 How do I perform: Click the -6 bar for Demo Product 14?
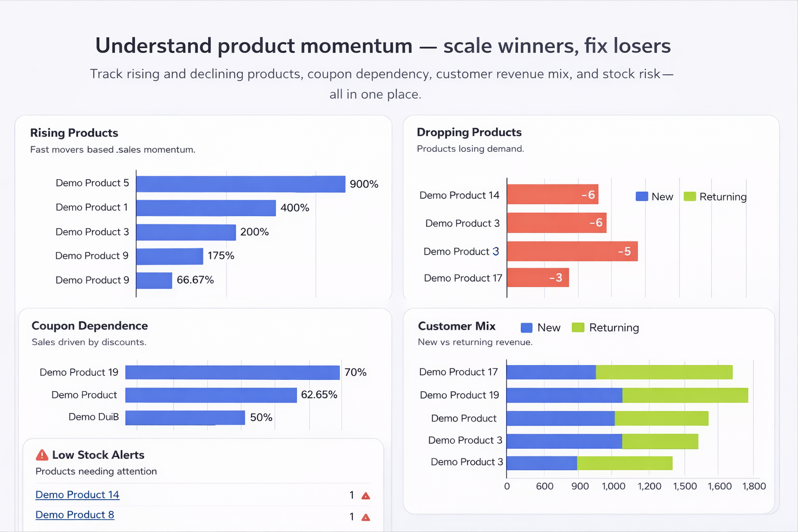(x=552, y=194)
